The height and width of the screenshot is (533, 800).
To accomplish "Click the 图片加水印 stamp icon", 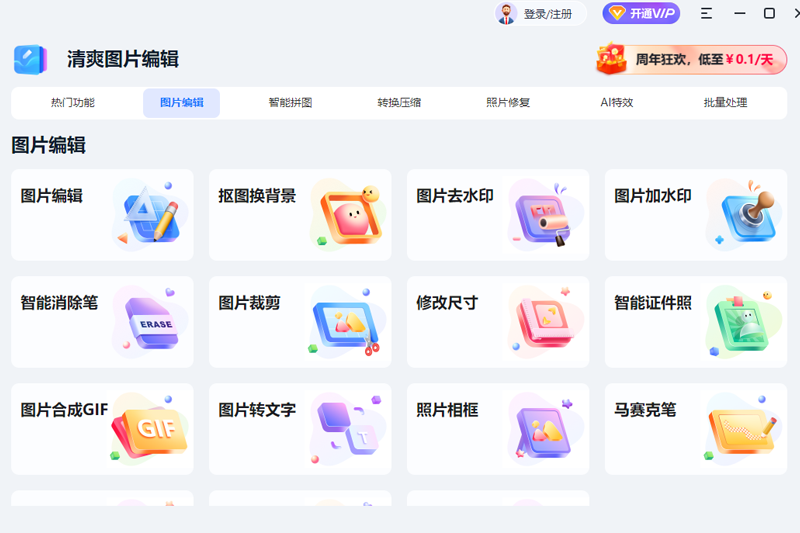I will pos(744,215).
